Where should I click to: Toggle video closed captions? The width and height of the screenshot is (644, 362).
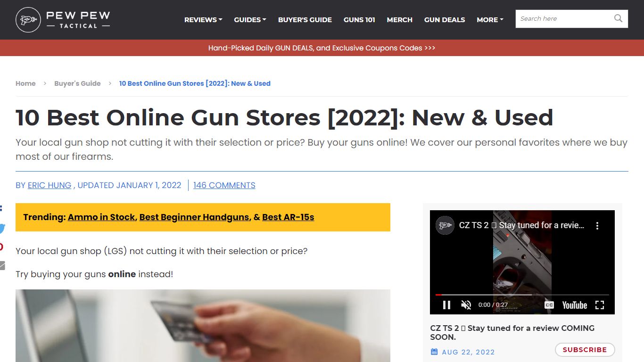[549, 305]
